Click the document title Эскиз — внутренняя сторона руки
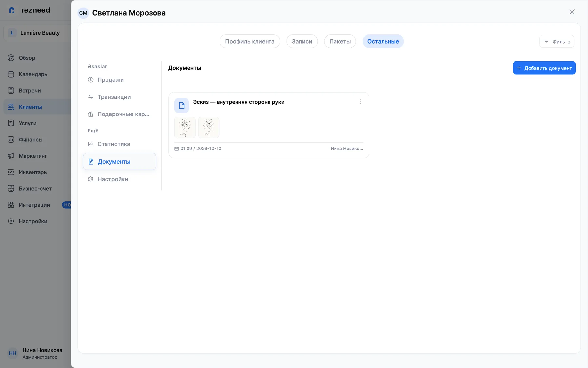This screenshot has width=588, height=368. (x=238, y=102)
